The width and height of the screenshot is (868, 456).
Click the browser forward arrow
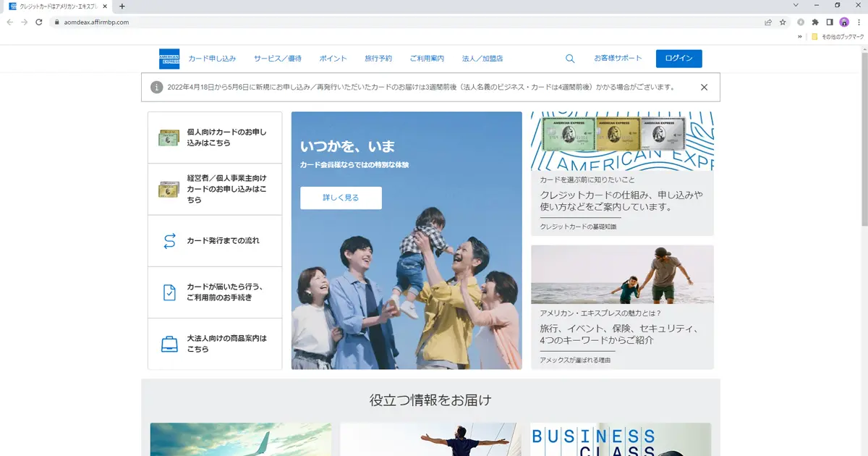[25, 22]
